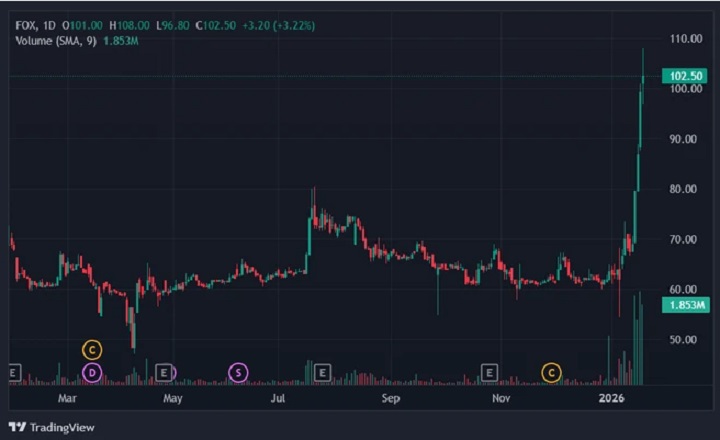Click the 80.00 price axis label
Screen dimensions: 720x440
683,189
